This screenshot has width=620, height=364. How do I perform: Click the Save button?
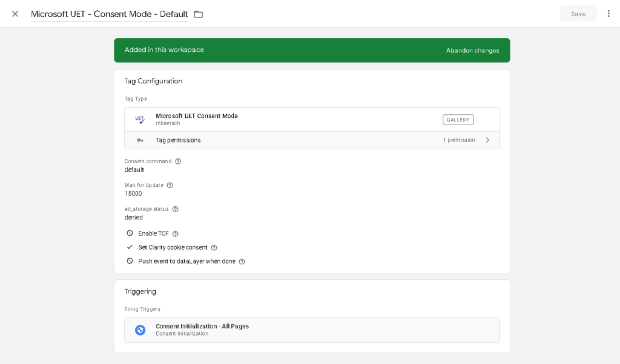tap(578, 14)
